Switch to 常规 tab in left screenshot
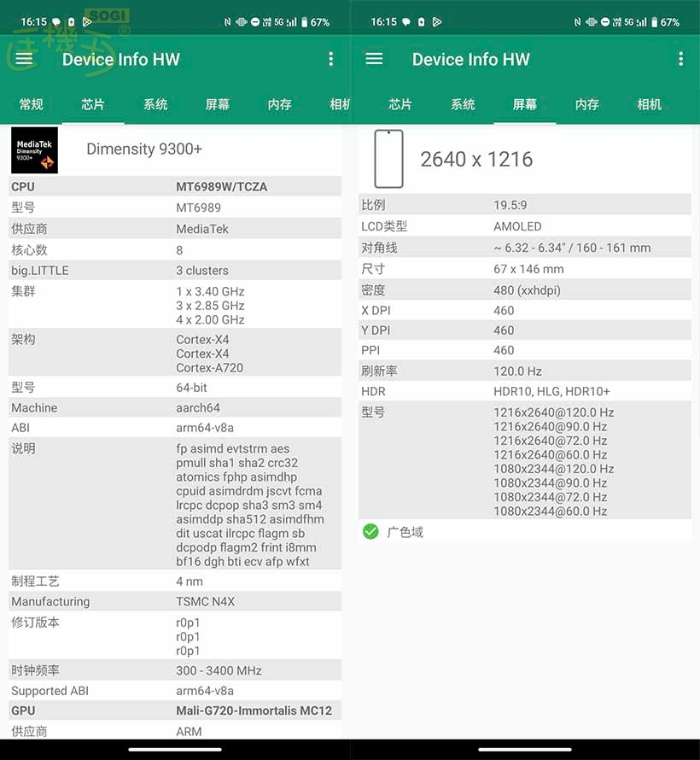The image size is (700, 760). (31, 104)
